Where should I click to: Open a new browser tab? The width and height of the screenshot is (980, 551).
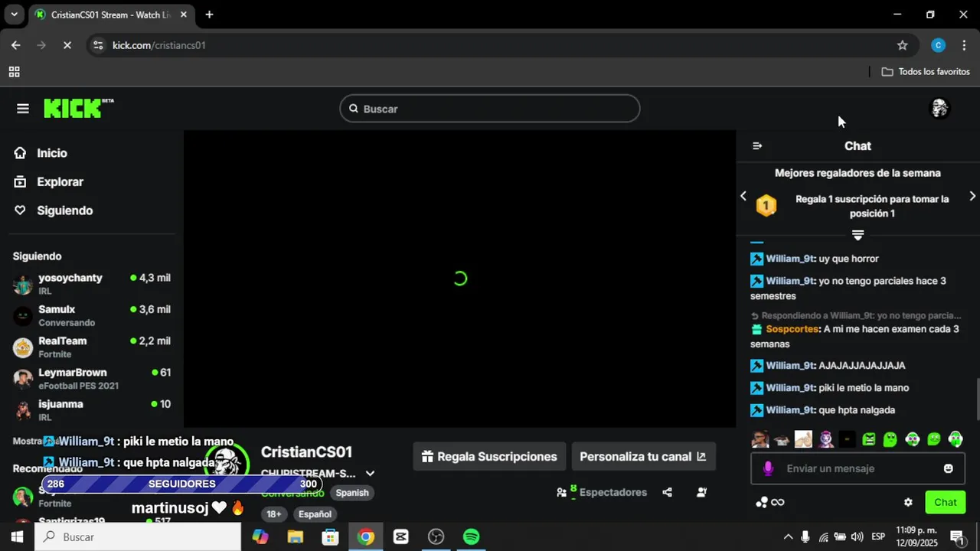pos(209,15)
